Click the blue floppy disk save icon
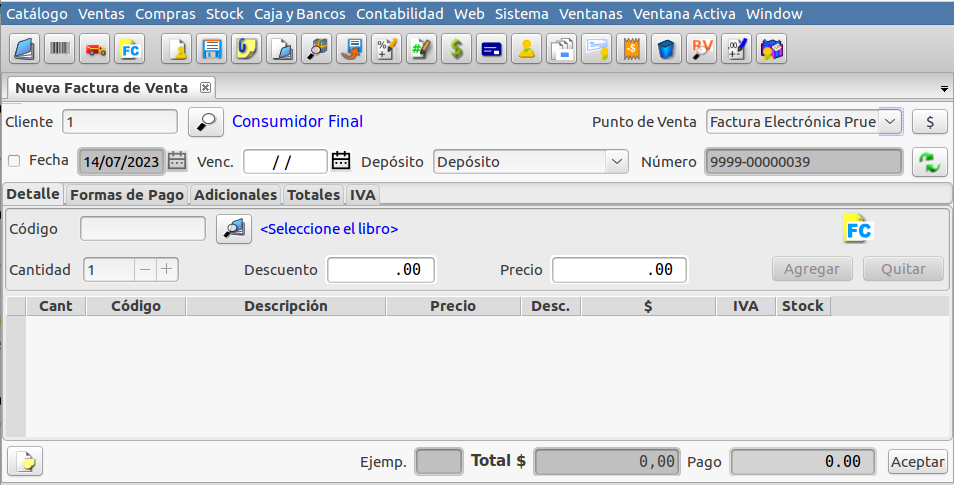Image resolution: width=954 pixels, height=485 pixels. [x=211, y=49]
